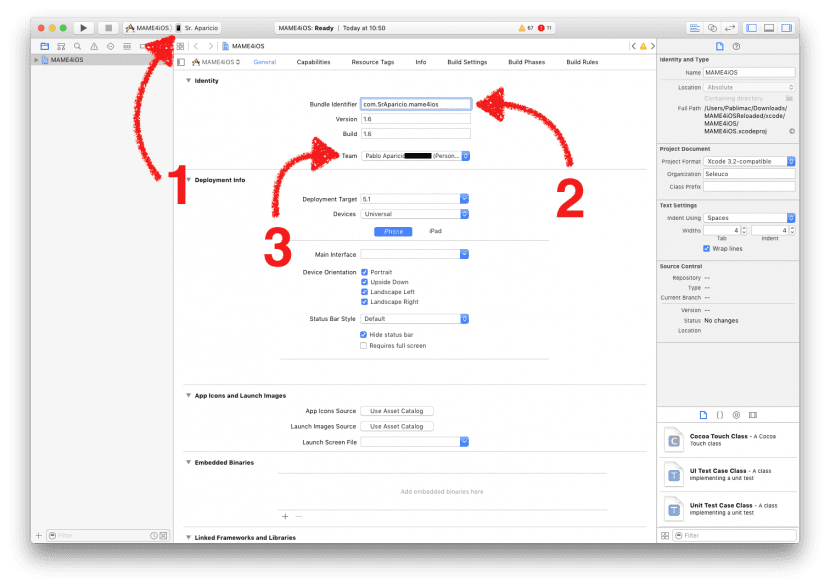Go forward in editor history
Screen dimensions: 830x587
pyautogui.click(x=211, y=47)
